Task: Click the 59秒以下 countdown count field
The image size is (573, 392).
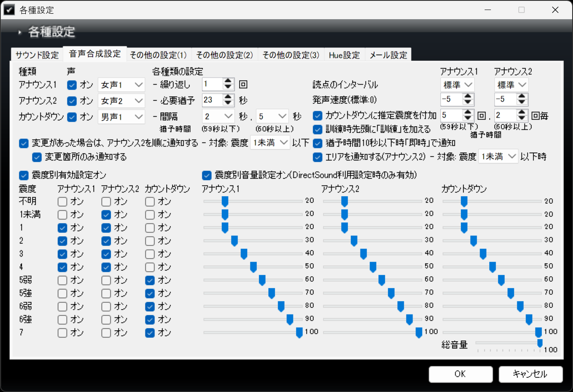Action: pyautogui.click(x=452, y=115)
